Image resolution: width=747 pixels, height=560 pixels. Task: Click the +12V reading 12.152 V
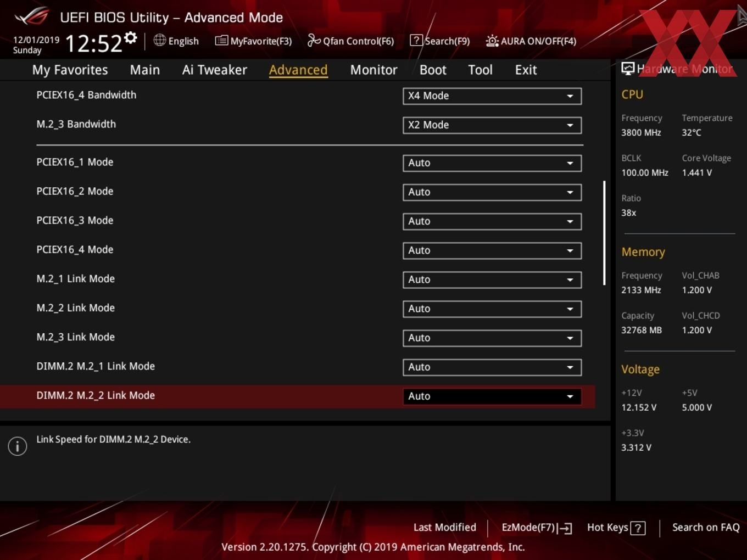[x=639, y=407]
